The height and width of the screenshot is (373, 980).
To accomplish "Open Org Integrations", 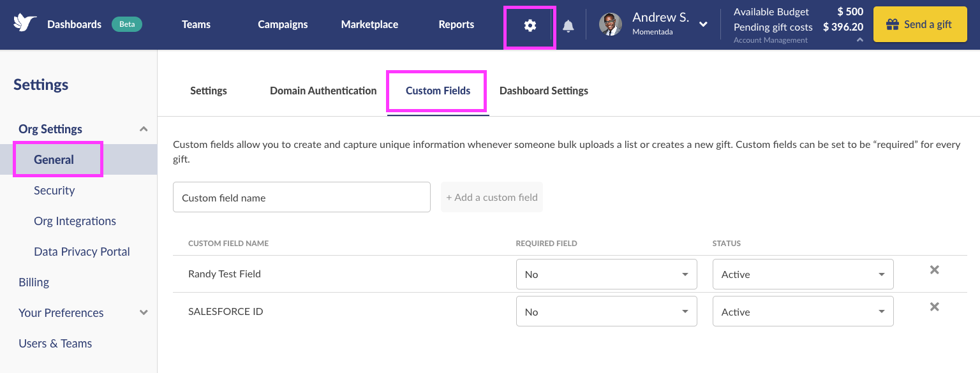I will (x=75, y=221).
